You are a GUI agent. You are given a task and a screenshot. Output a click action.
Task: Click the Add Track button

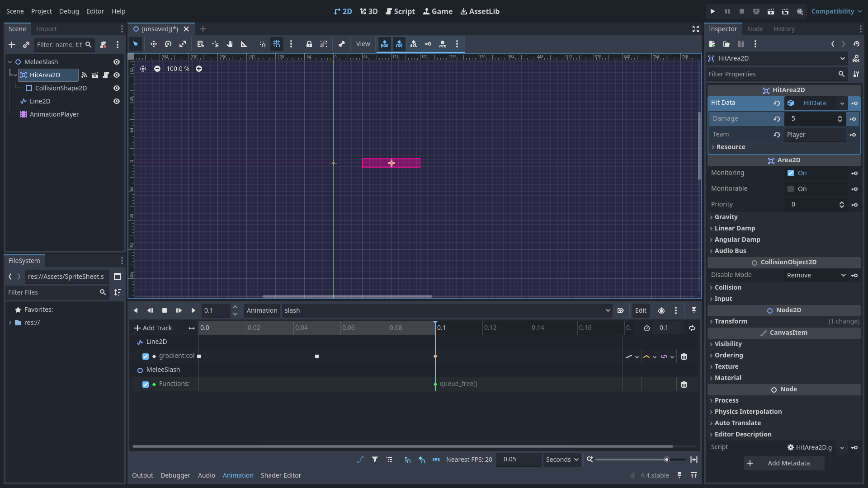[x=153, y=328]
